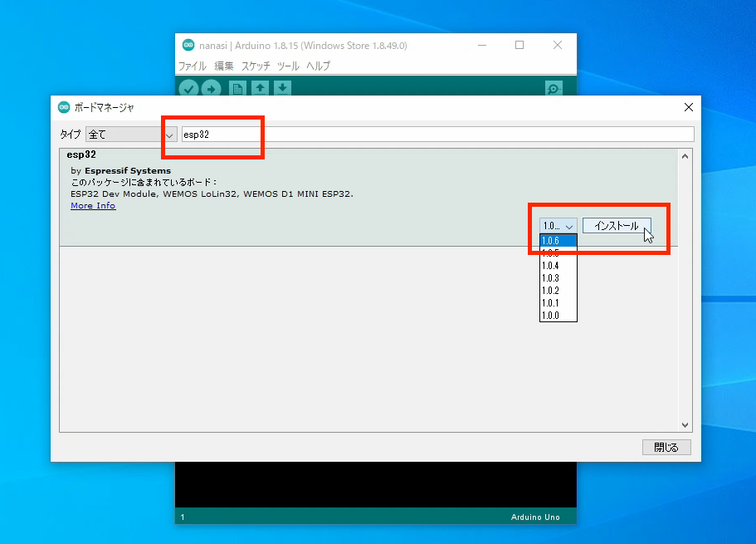
Task: Close the ボードマネージャ dialog with X
Action: pos(689,107)
